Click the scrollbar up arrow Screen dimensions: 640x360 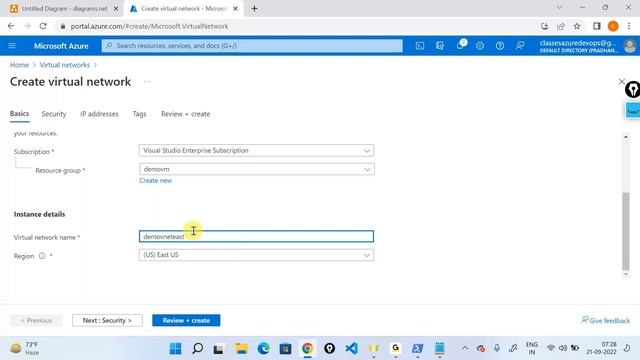tap(625, 137)
